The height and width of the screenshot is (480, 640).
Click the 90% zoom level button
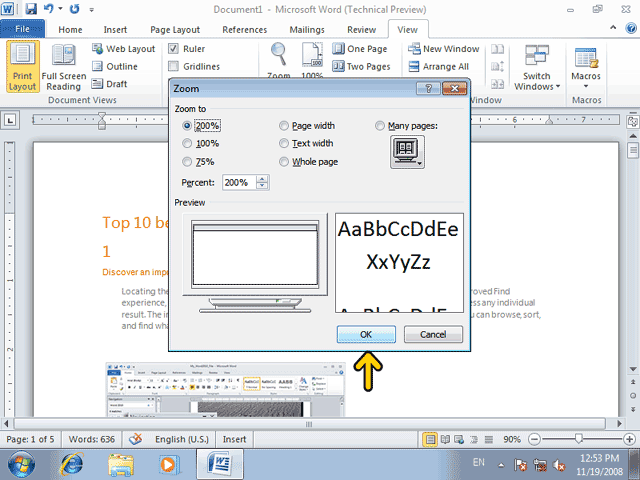[512, 439]
